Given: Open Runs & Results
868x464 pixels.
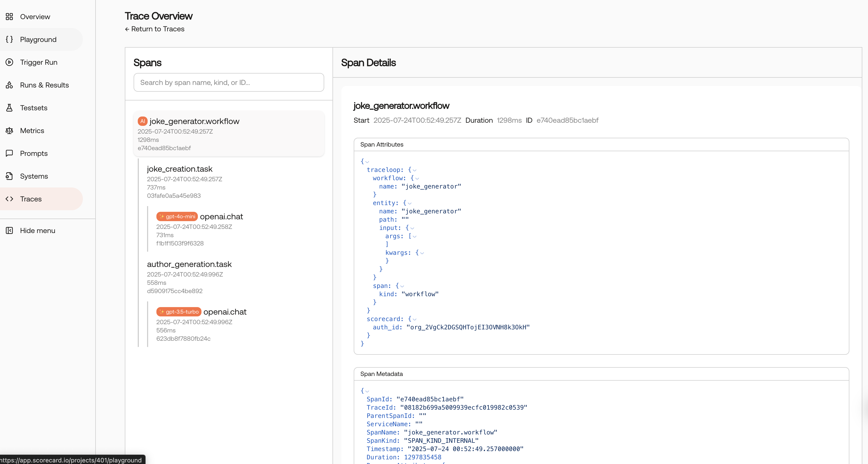Looking at the screenshot, I should 41,85.
